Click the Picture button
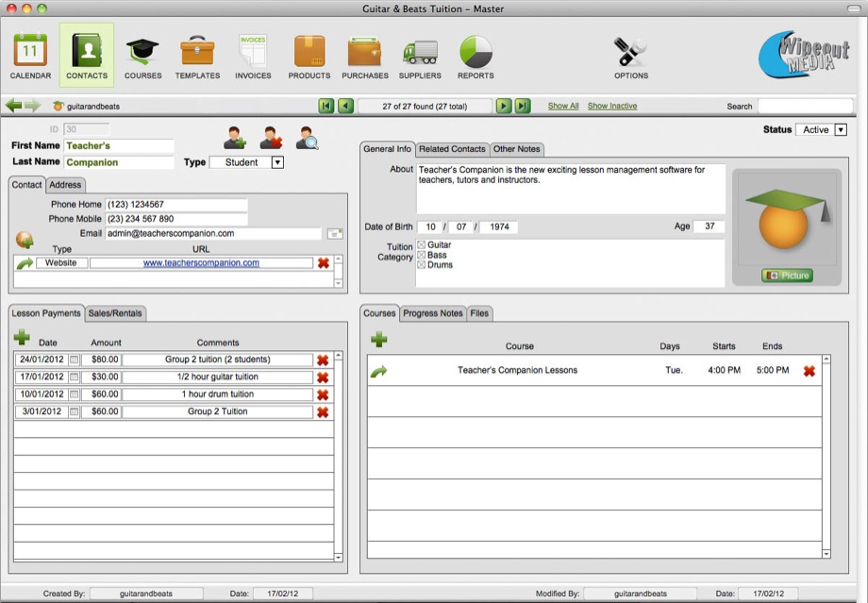The height and width of the screenshot is (603, 868). (x=787, y=276)
